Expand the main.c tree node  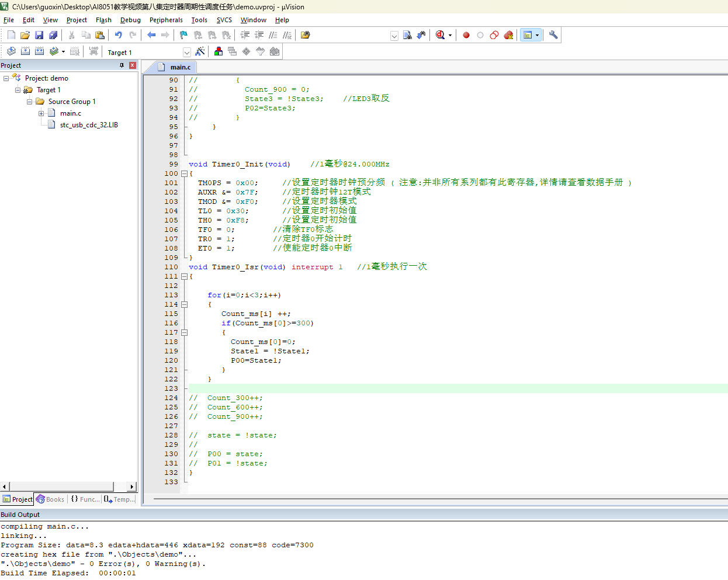[41, 113]
